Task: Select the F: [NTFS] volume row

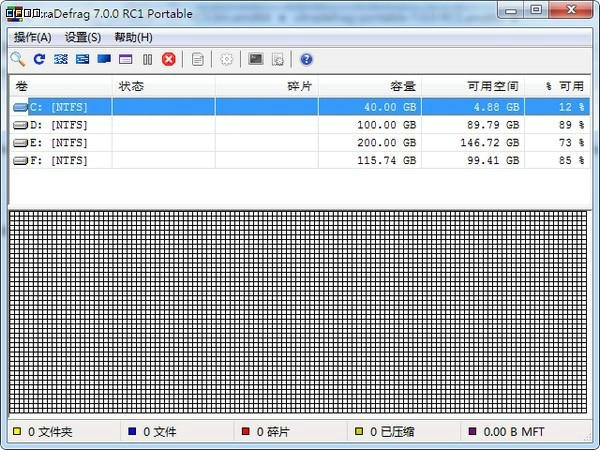Action: click(x=60, y=160)
